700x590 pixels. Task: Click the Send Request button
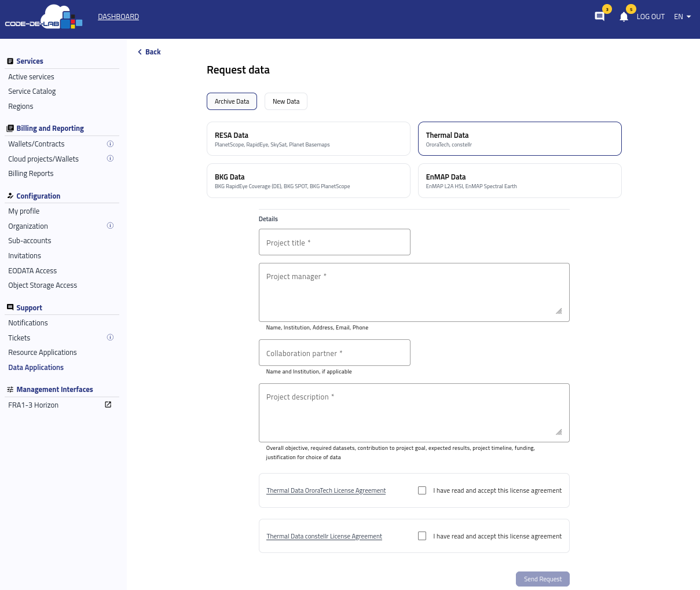543,579
